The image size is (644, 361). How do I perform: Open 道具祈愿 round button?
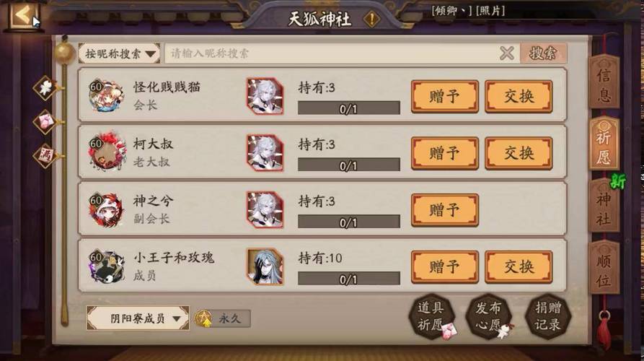431,316
